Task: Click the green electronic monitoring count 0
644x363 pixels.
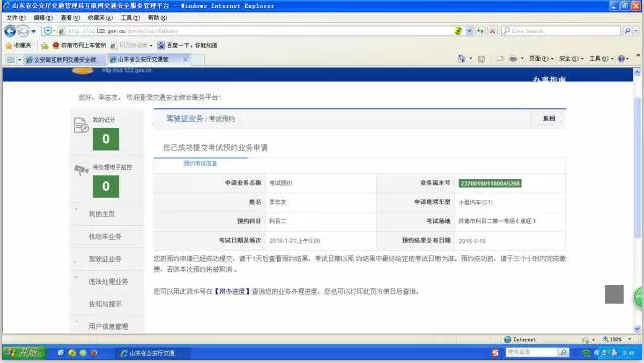Action: (106, 186)
